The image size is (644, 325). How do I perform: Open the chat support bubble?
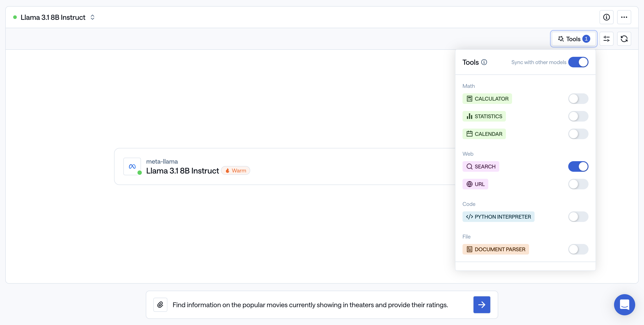[x=624, y=305]
